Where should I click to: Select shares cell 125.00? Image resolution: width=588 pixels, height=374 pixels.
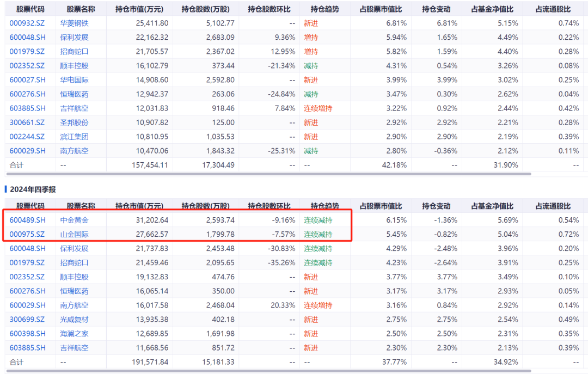tap(223, 122)
